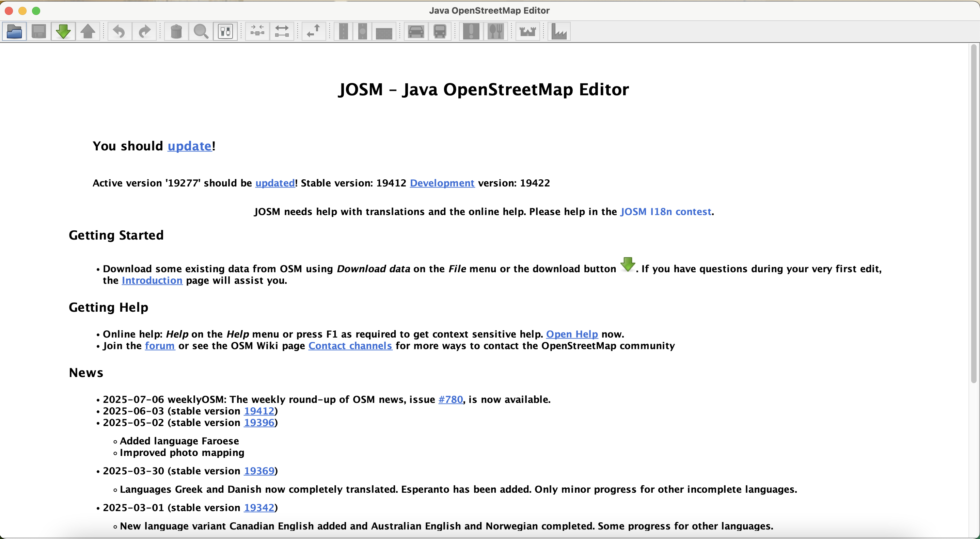Screen dimensions: 980x539
Task: Click the Undo arrow icon
Action: [120, 32]
